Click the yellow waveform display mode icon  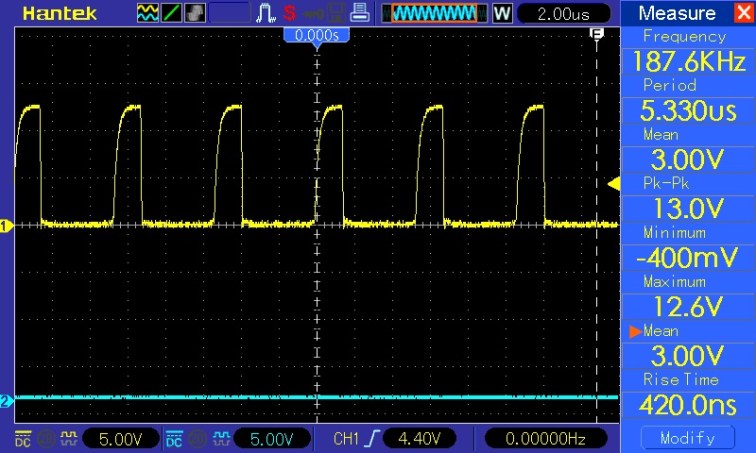click(x=147, y=14)
